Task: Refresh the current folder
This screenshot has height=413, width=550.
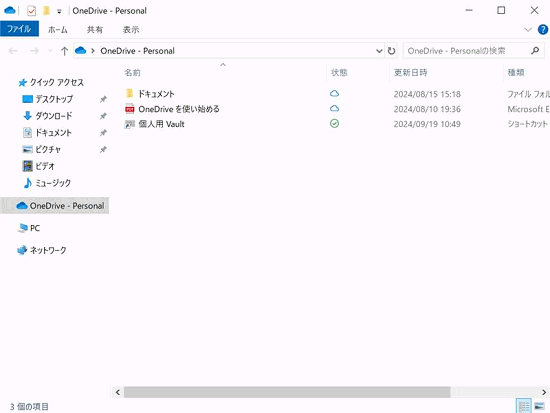Action: pos(391,51)
